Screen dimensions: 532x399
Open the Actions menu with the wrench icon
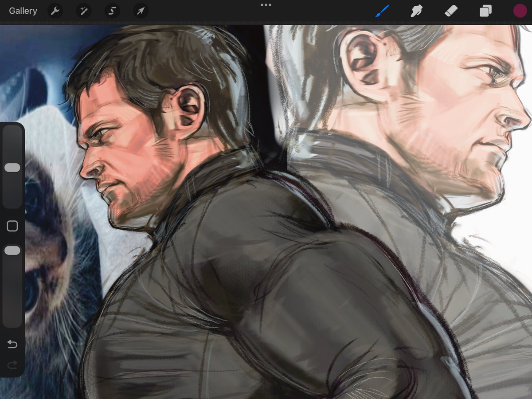point(55,11)
